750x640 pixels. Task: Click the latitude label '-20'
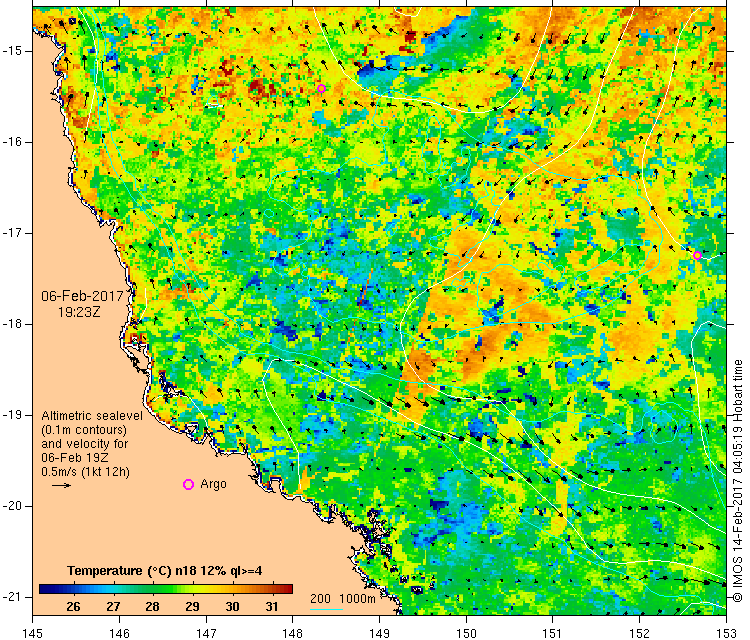click(11, 506)
